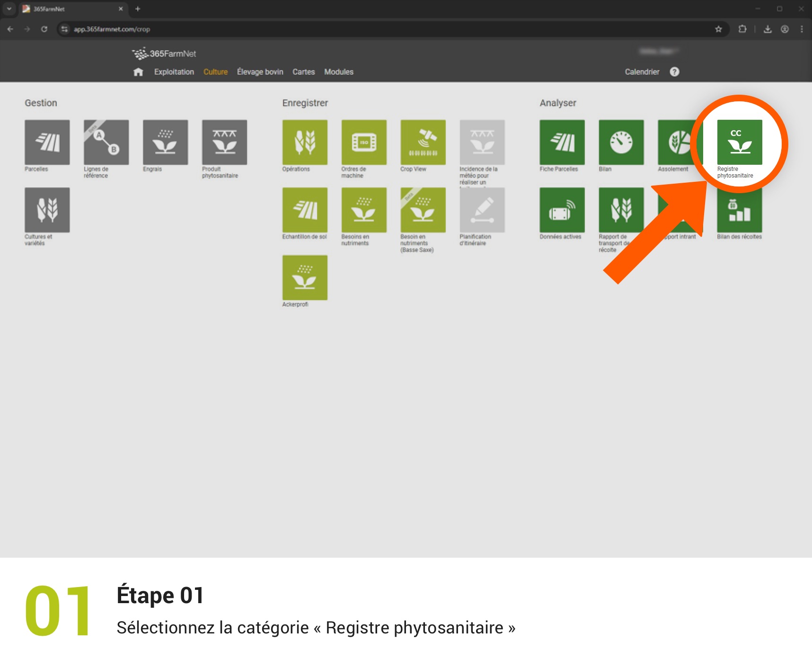This screenshot has width=812, height=659.
Task: Click the help question mark icon
Action: tap(674, 72)
